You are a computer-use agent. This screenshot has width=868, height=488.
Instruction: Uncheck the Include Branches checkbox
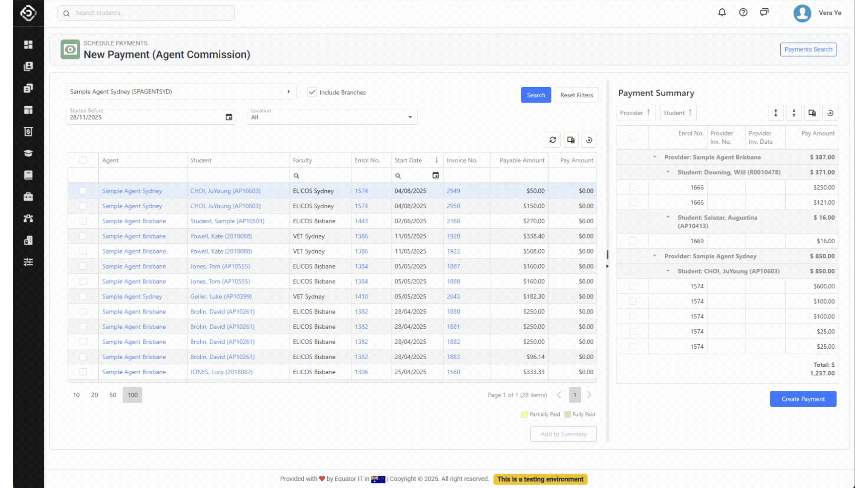click(x=312, y=92)
